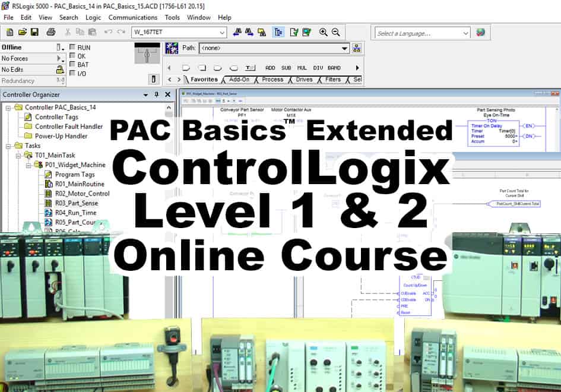Open the Path dropdown list
This screenshot has width=561, height=392.
(x=344, y=48)
